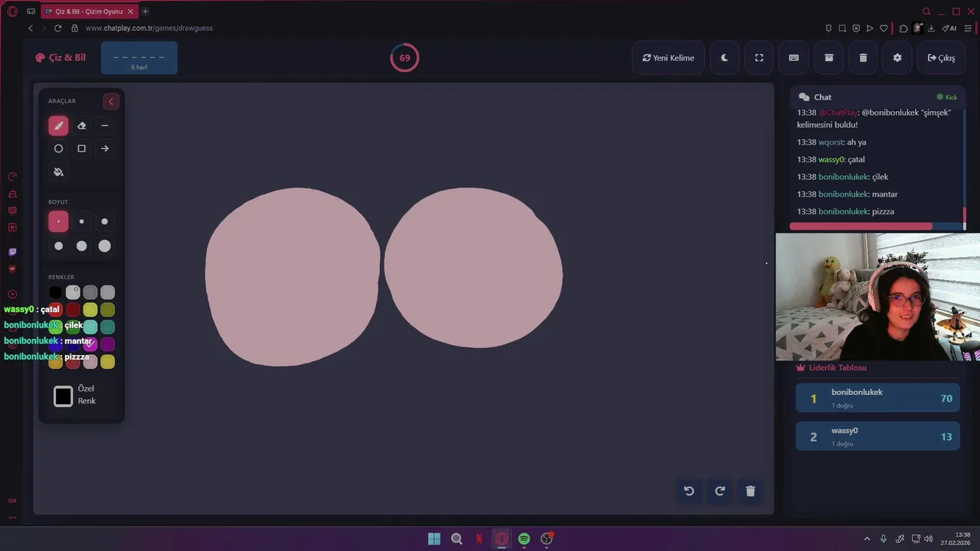Screen dimensions: 980x551
Task: Click the Çiz & Bil logo
Action: 60,57
